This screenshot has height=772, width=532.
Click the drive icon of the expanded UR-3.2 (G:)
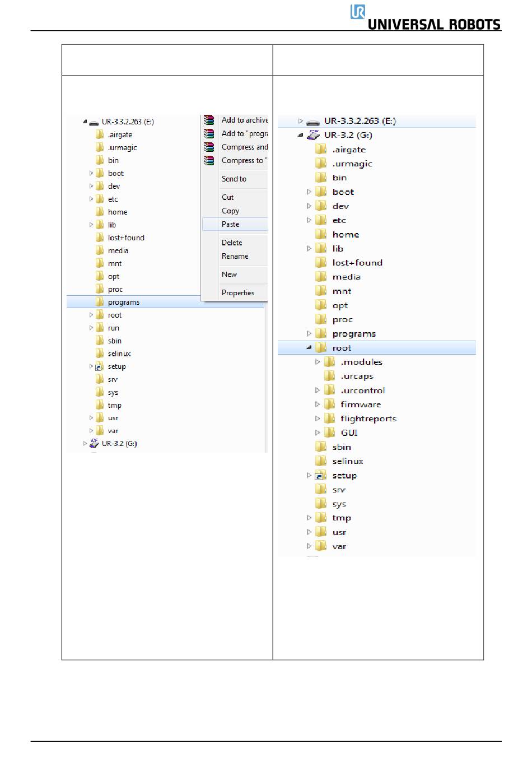(x=314, y=135)
